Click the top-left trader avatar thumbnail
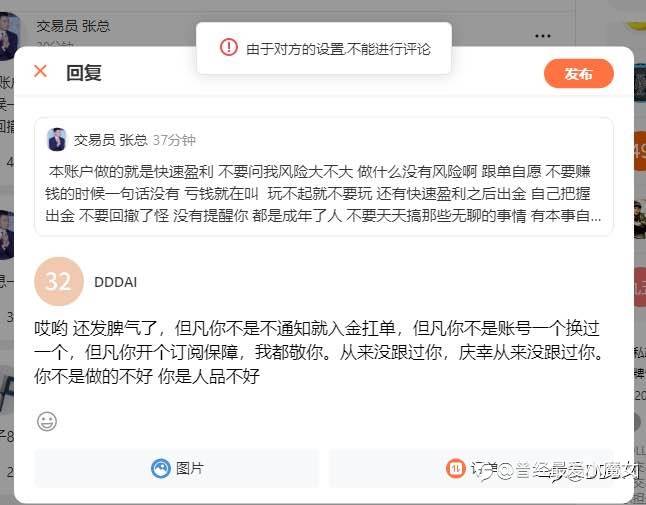646x505 pixels. click(x=9, y=36)
